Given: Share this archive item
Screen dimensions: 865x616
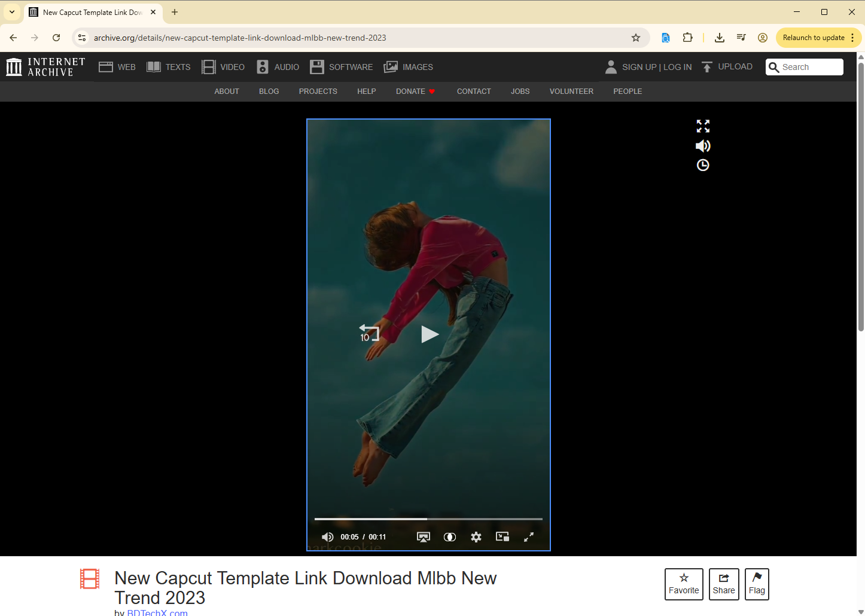Looking at the screenshot, I should point(724,584).
